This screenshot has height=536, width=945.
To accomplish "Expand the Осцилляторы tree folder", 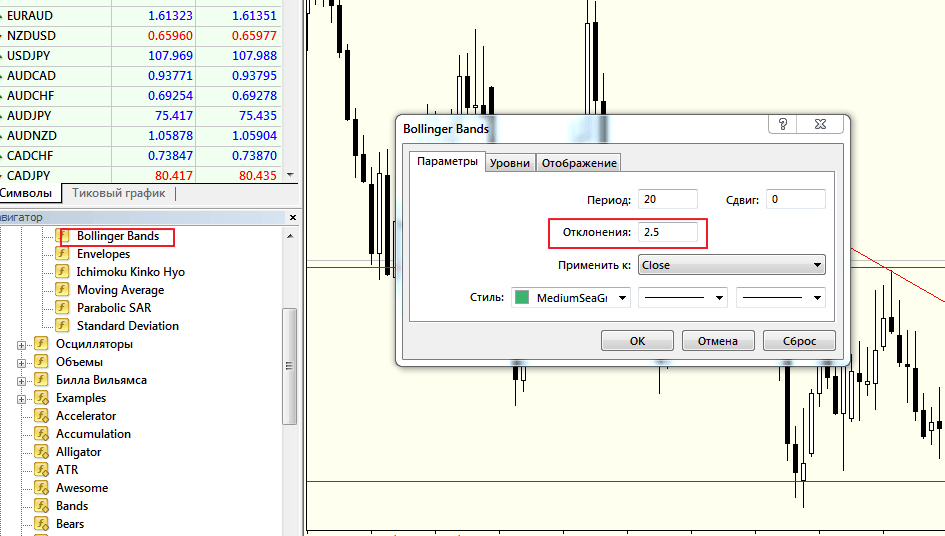I will [x=21, y=344].
